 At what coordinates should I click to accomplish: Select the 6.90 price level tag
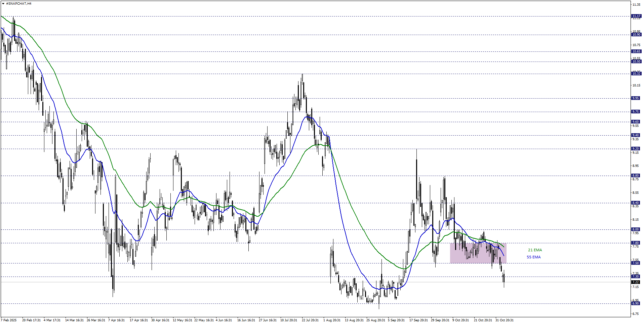pyautogui.click(x=636, y=303)
